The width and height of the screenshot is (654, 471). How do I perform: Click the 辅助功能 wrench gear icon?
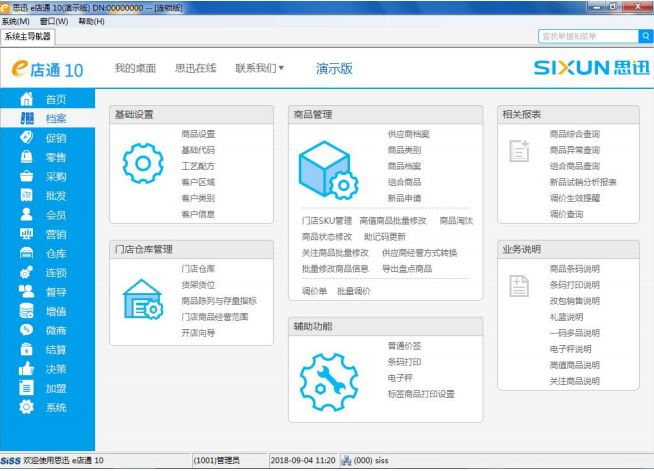point(329,382)
